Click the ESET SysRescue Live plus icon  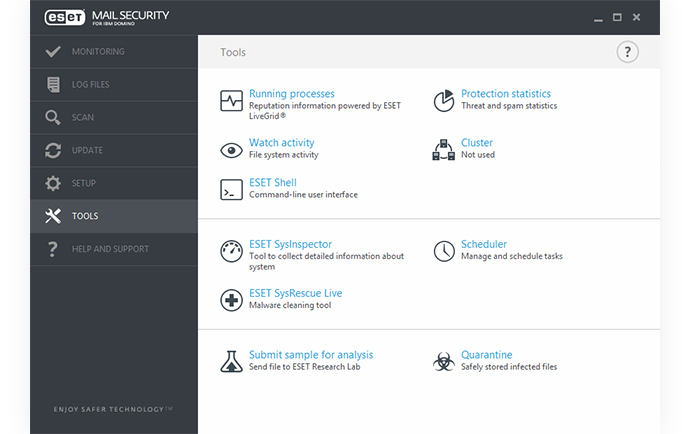pyautogui.click(x=231, y=300)
